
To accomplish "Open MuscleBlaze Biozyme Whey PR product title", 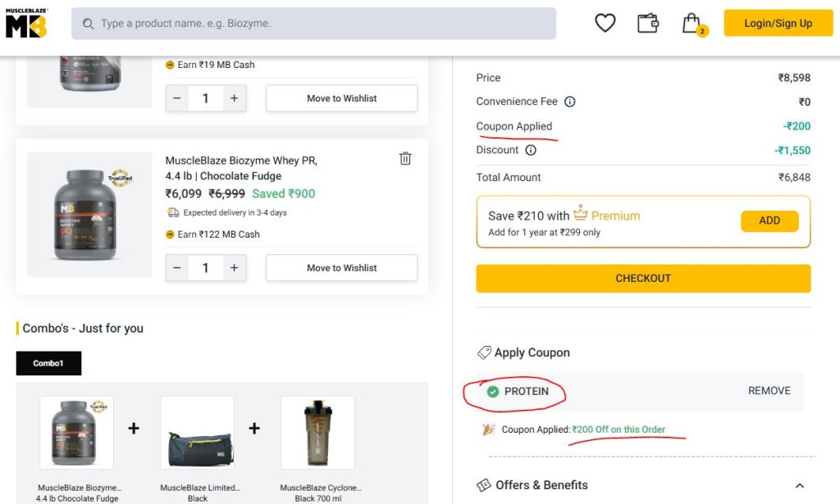I will 241,168.
